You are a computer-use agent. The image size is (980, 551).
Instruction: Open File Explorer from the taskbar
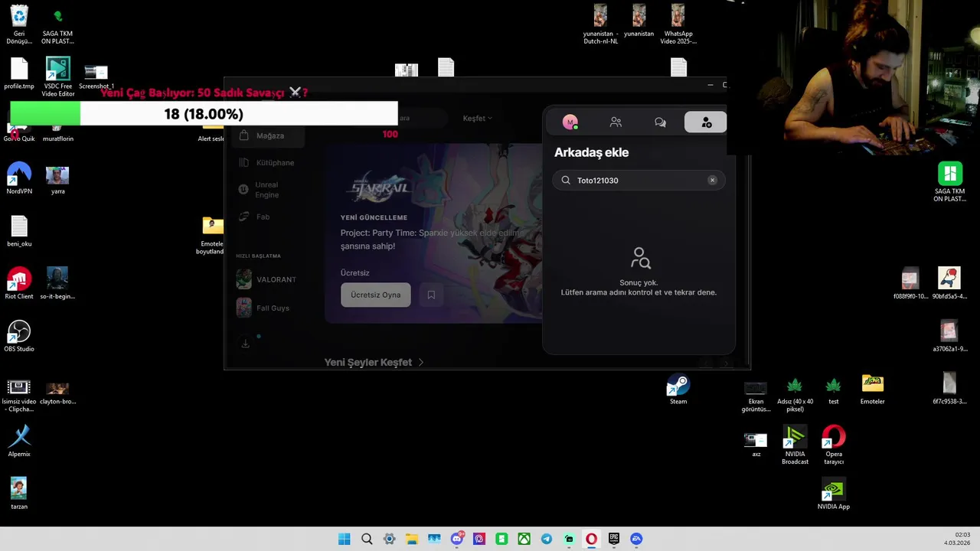(411, 539)
